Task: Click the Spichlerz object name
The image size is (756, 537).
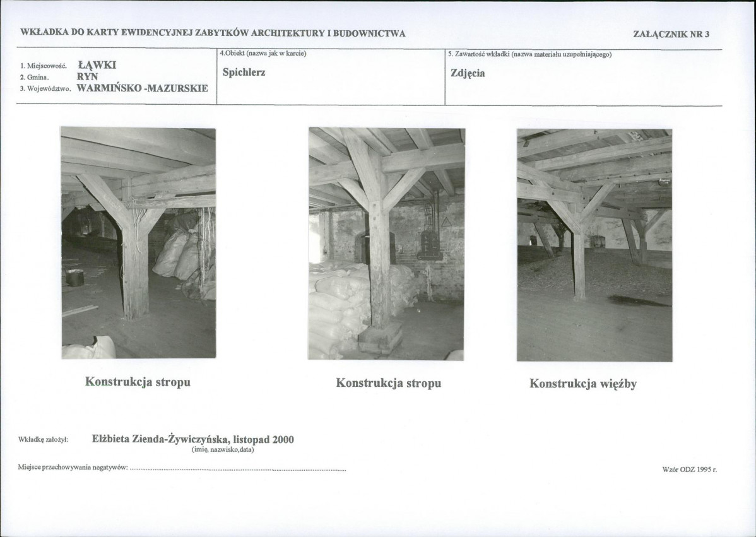Action: point(244,73)
